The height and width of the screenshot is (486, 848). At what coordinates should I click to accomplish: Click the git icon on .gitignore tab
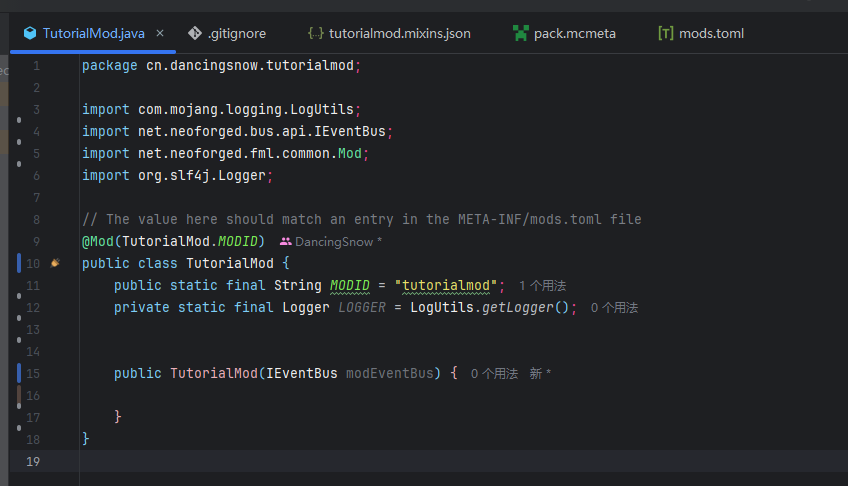pyautogui.click(x=195, y=33)
